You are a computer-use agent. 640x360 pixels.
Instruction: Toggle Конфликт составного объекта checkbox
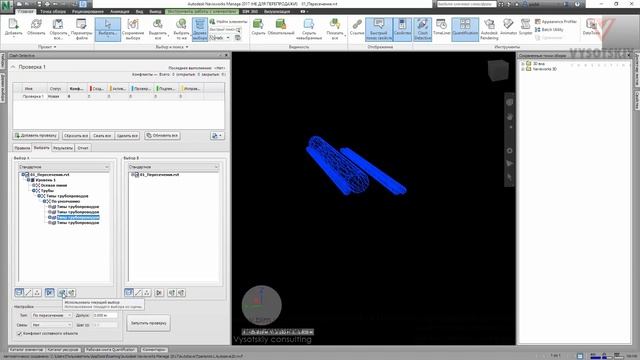19,333
